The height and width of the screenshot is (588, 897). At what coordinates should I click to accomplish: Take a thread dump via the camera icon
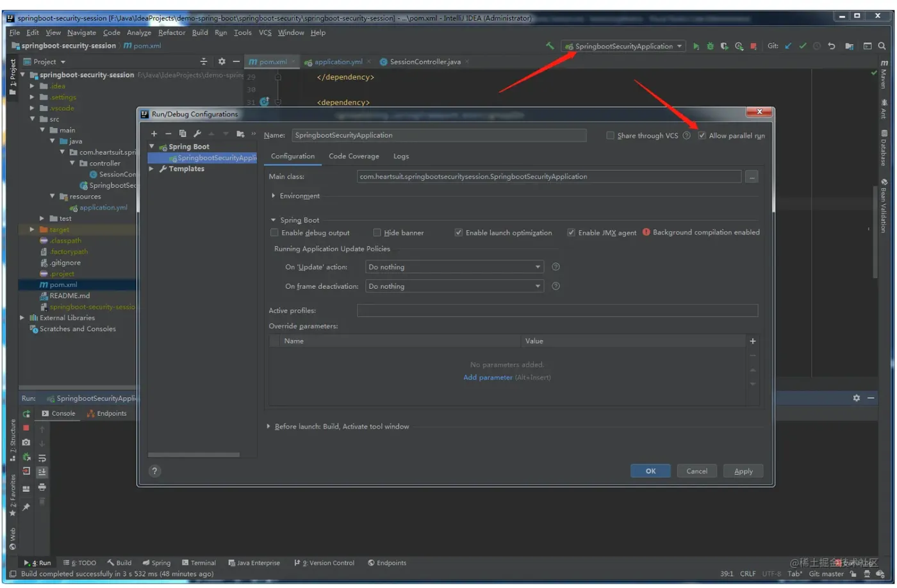(26, 443)
